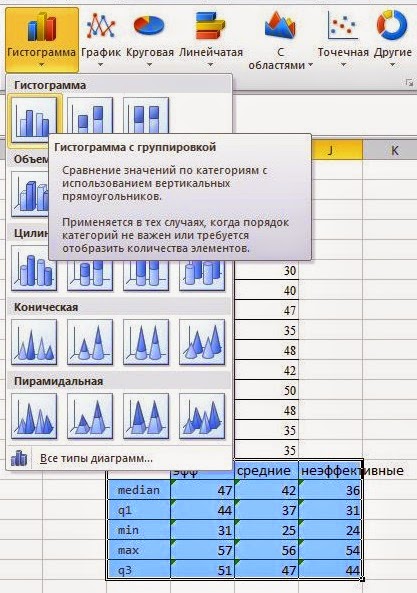
Task: Expand the Другие dropdown arrow
Action: pyautogui.click(x=392, y=65)
